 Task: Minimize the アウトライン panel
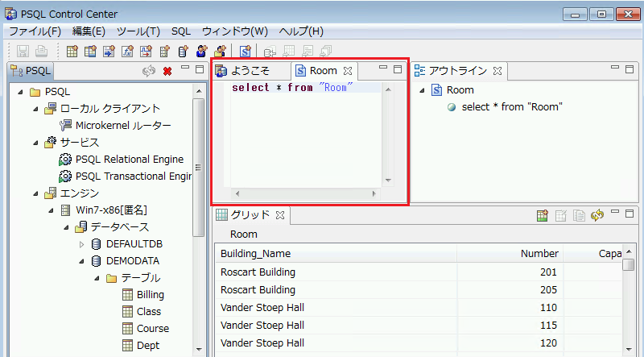[x=615, y=68]
